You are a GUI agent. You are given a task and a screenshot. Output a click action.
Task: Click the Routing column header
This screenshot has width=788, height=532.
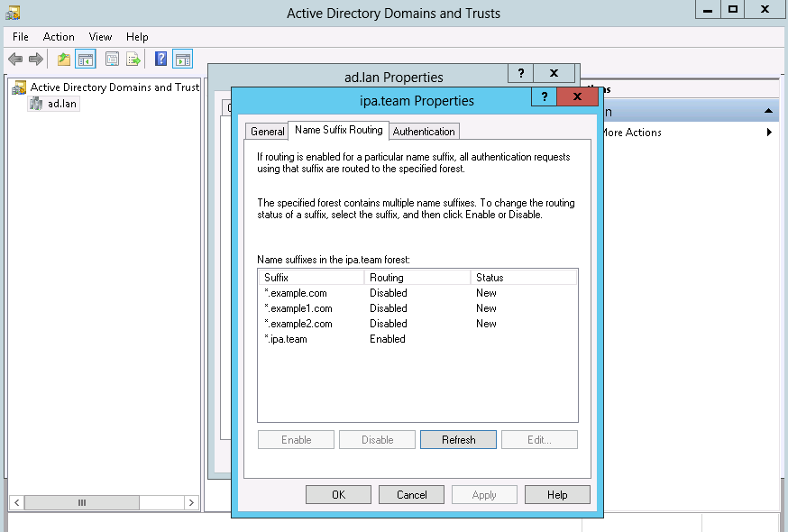417,277
